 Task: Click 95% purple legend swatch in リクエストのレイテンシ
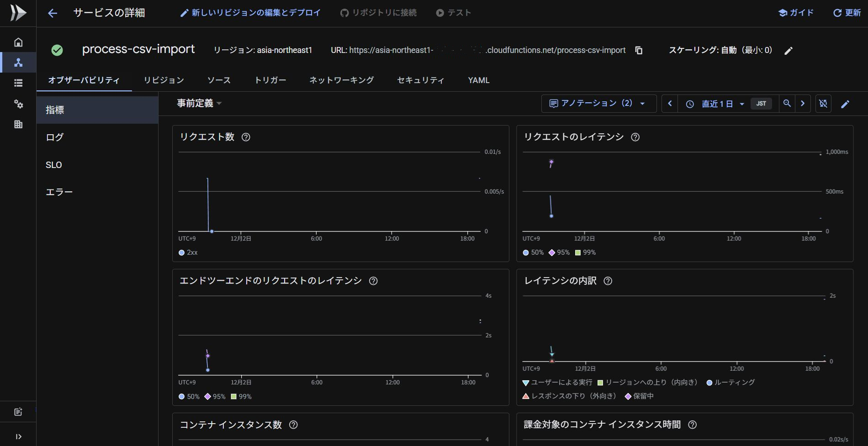552,252
